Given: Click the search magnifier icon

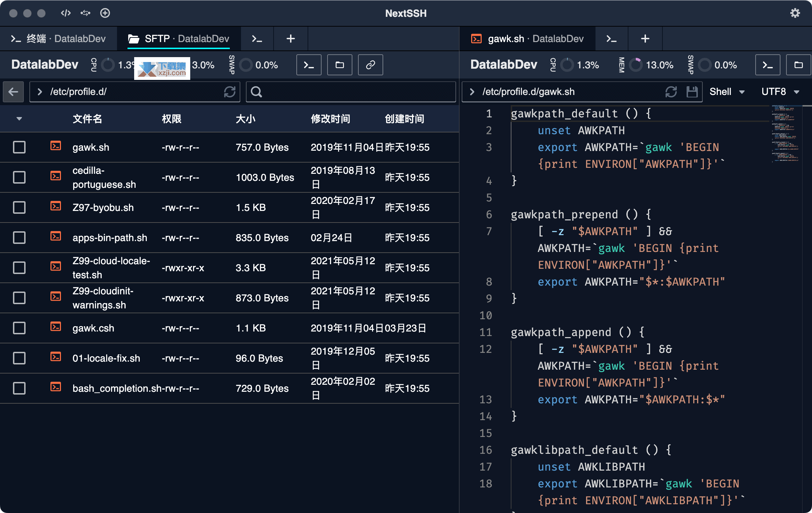Looking at the screenshot, I should (256, 92).
